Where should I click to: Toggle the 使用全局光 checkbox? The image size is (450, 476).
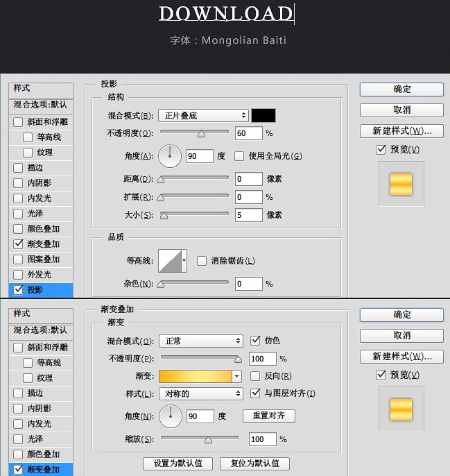pyautogui.click(x=239, y=156)
